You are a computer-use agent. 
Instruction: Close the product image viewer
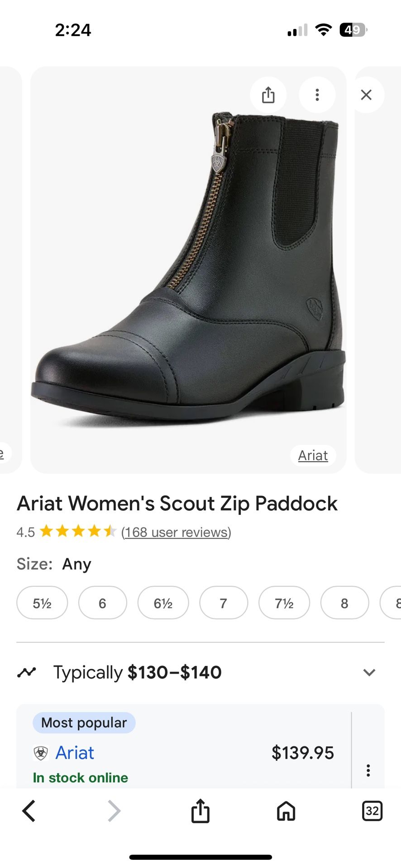[x=366, y=95]
